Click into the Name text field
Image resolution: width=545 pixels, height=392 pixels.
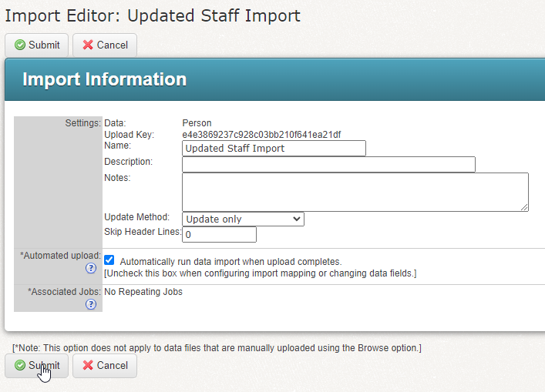click(x=274, y=149)
